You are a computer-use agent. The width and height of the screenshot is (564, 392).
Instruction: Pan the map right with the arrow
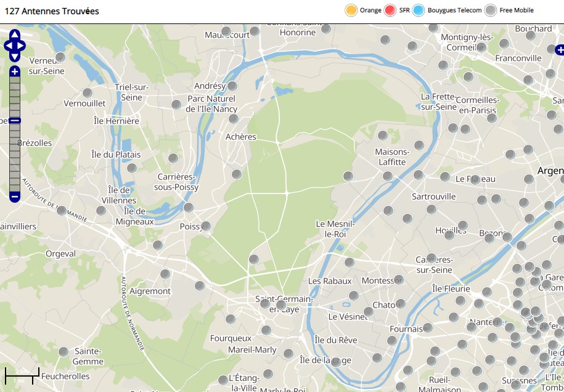click(22, 46)
